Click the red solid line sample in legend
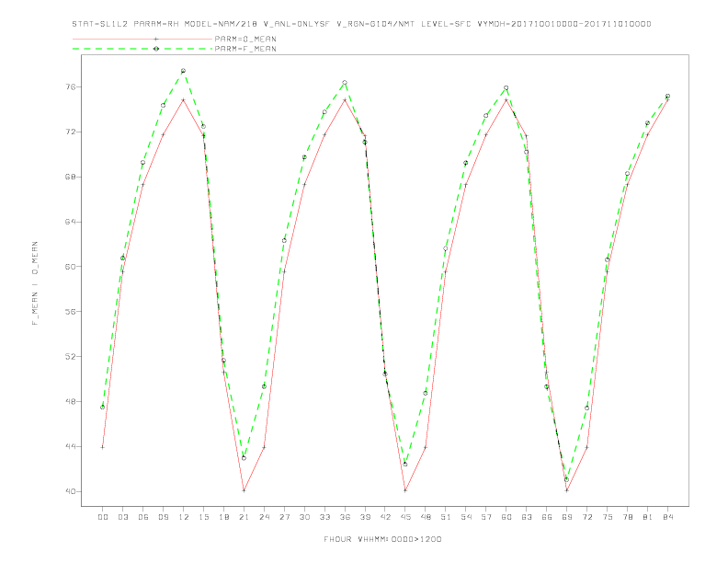The height and width of the screenshot is (563, 728). 142,39
